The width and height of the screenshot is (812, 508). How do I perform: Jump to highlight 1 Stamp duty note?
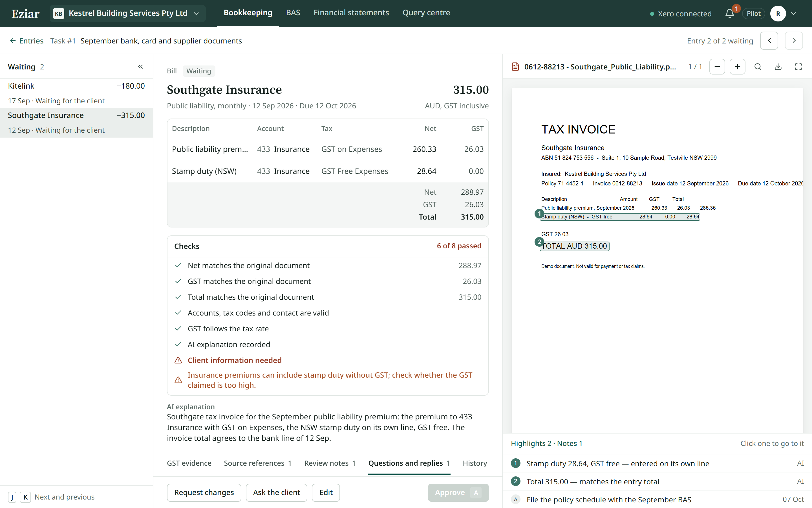point(657,463)
